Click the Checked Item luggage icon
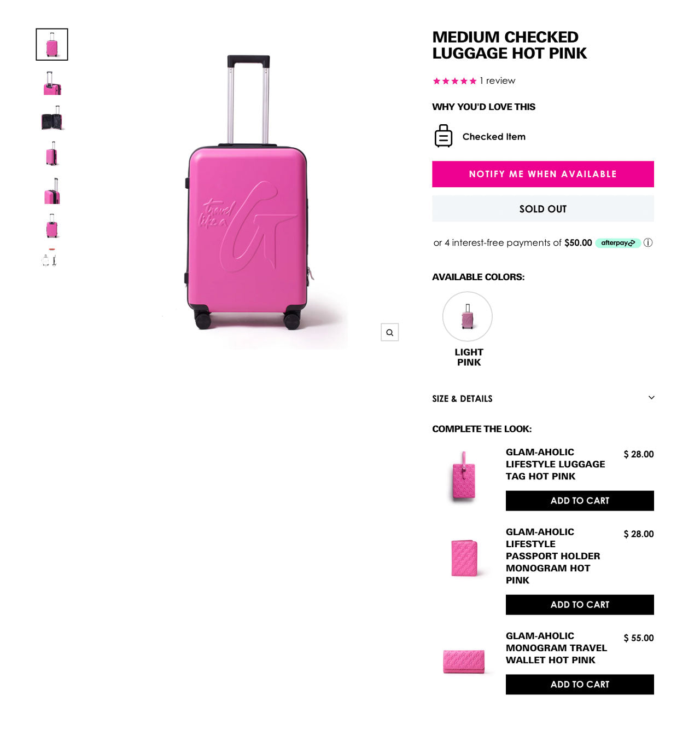The height and width of the screenshot is (736, 700). click(x=443, y=136)
